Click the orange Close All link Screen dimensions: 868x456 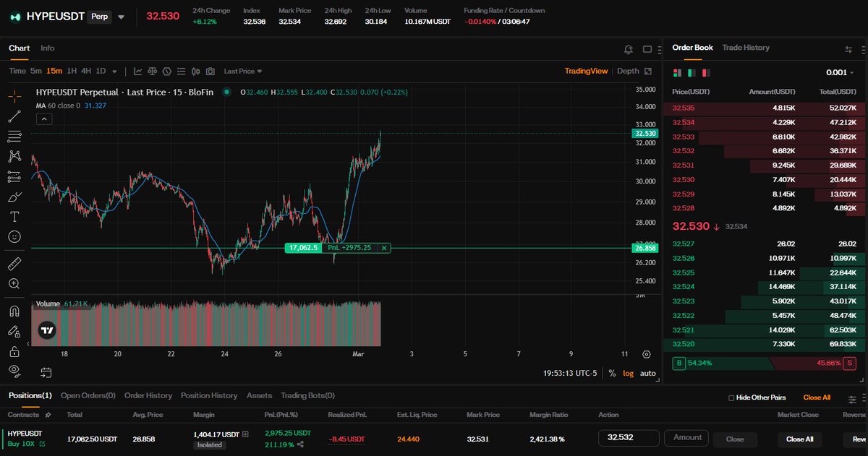tap(817, 397)
